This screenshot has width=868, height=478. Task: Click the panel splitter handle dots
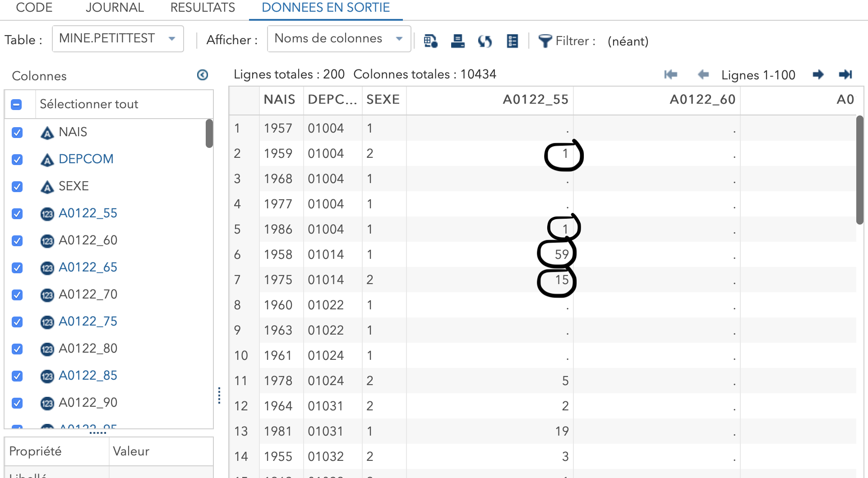pyautogui.click(x=219, y=395)
